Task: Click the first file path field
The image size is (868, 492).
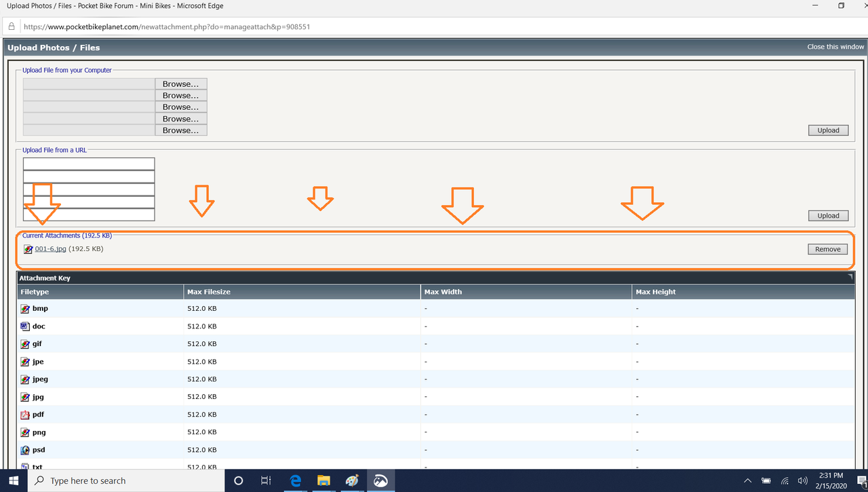Action: click(89, 84)
